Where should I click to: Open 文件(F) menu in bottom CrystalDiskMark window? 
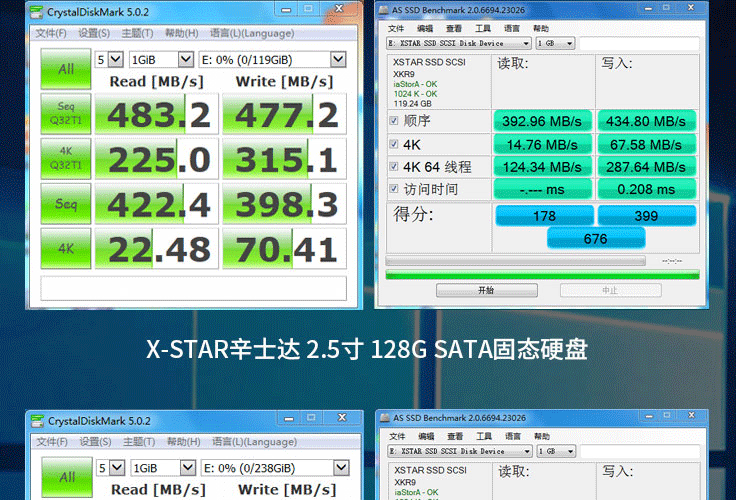click(52, 442)
